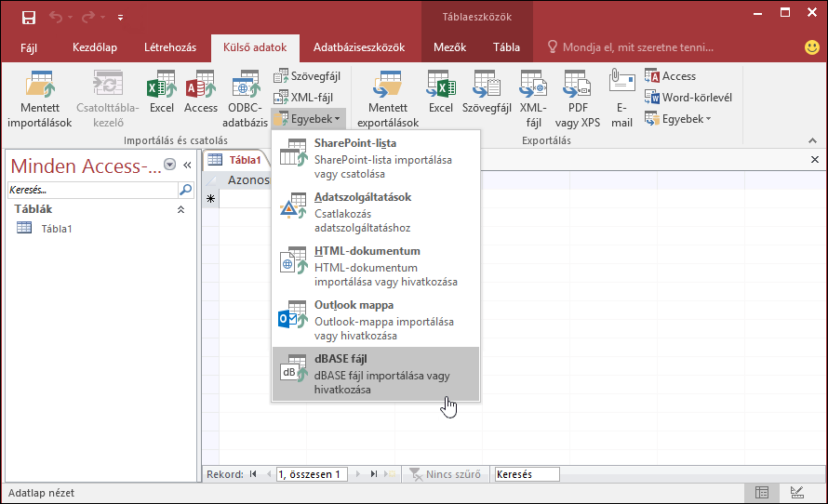Open the Fájl tab
Image resolution: width=828 pixels, height=504 pixels.
pos(29,47)
